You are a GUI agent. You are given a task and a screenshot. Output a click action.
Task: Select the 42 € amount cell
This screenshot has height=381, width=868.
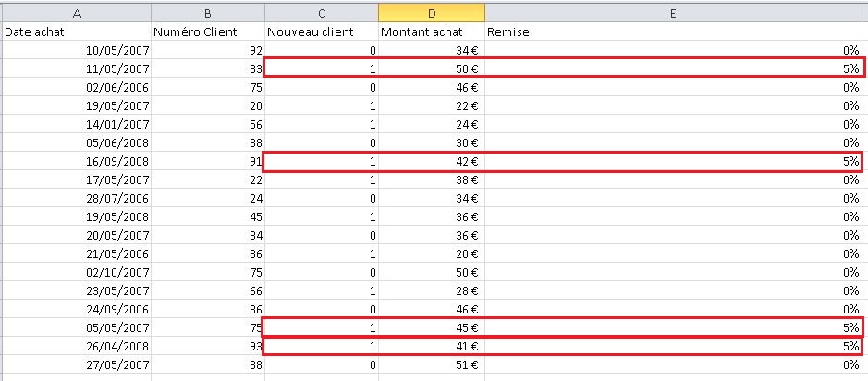tap(431, 161)
